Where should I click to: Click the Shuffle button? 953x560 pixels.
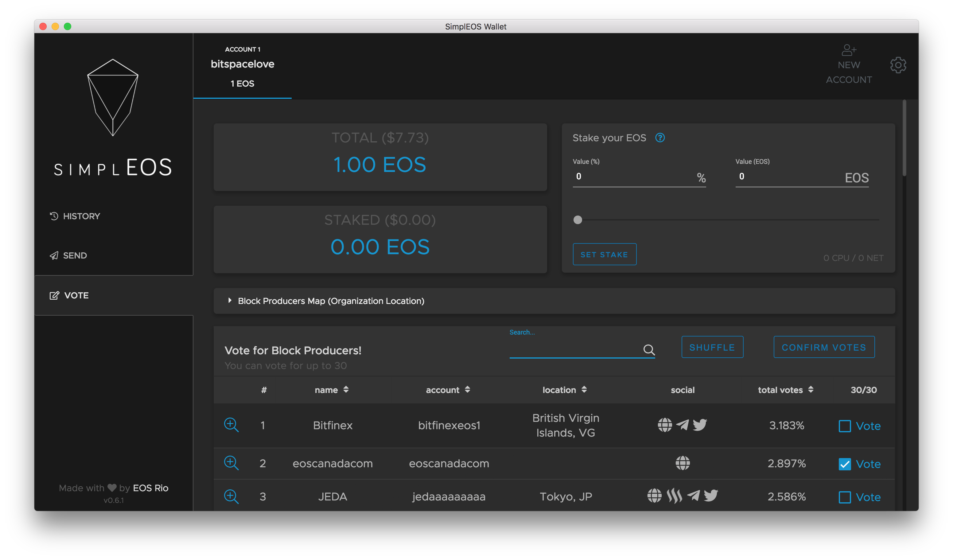pyautogui.click(x=712, y=347)
